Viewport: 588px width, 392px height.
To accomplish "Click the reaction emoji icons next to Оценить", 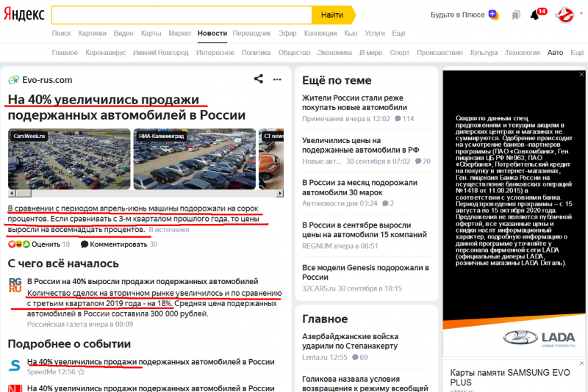I will pos(19,244).
